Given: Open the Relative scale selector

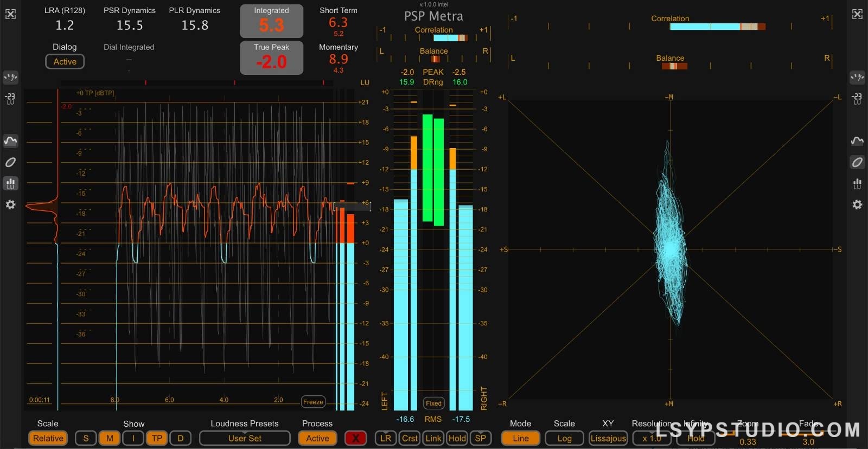Looking at the screenshot, I should 48,438.
